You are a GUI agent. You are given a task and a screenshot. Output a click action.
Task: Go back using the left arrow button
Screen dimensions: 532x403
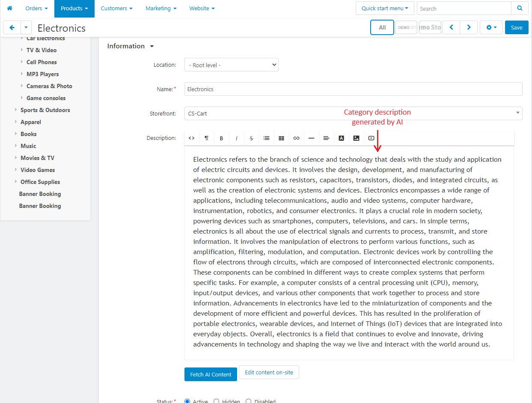12,28
